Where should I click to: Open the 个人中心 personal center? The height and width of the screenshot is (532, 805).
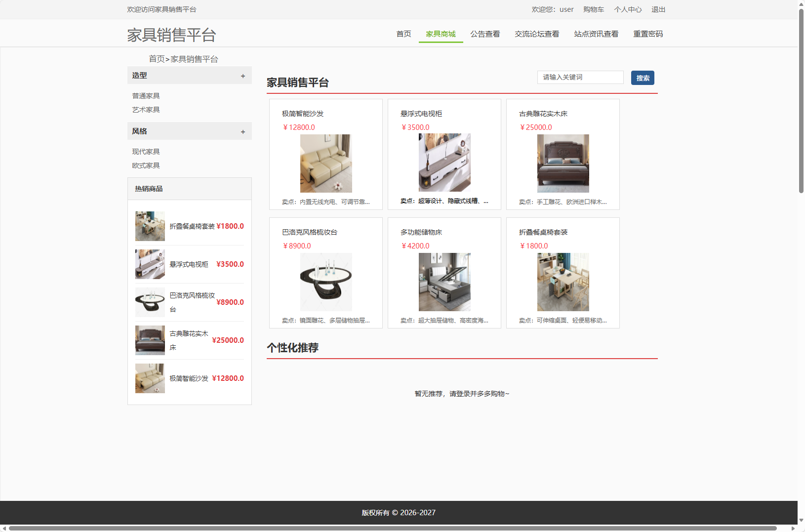[628, 9]
